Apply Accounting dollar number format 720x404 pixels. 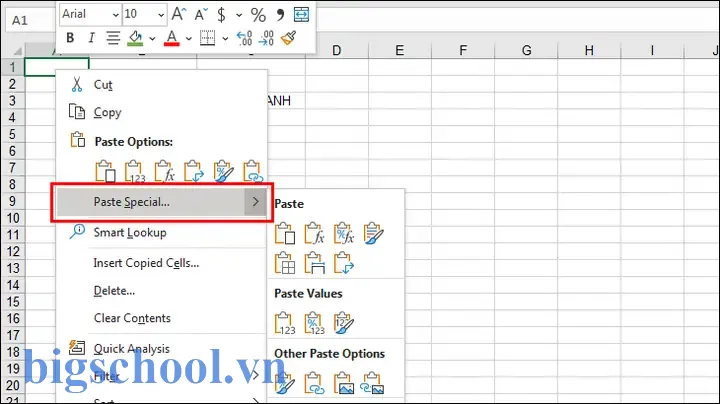tap(221, 15)
